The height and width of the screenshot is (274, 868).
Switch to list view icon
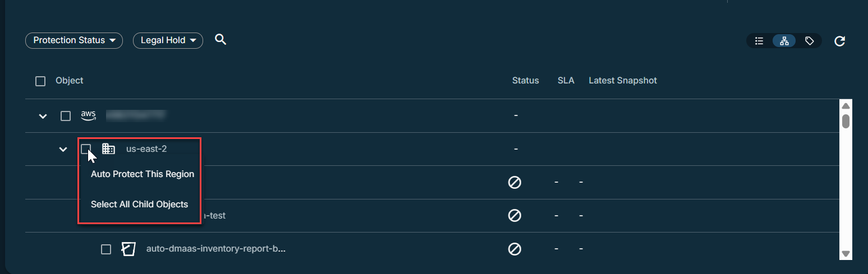[x=759, y=41]
